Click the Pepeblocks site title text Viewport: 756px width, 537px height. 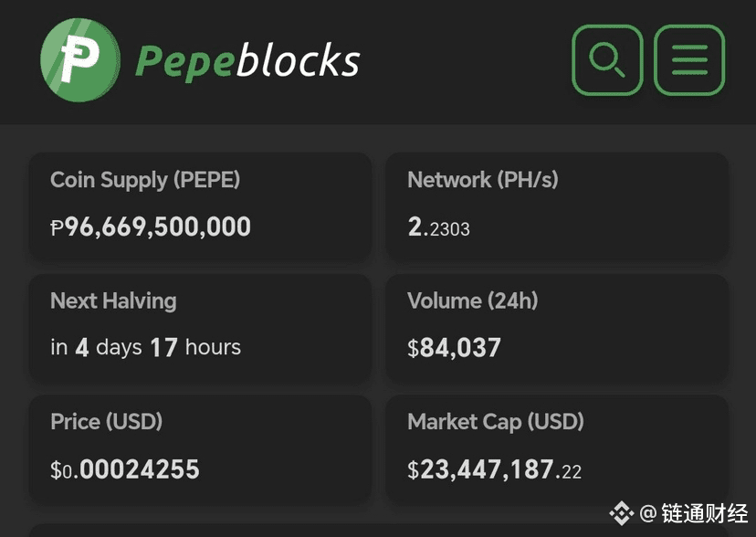(247, 61)
